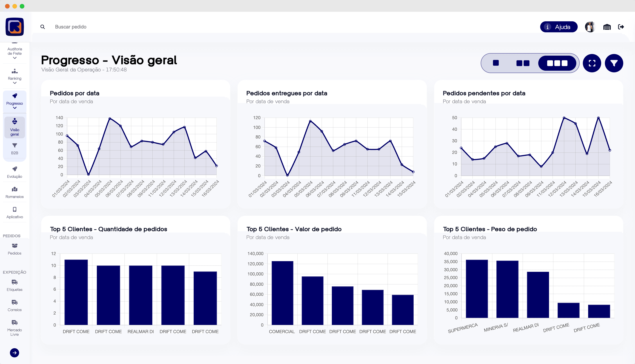Click the Buscar pedido search field
The image size is (635, 364).
[71, 27]
